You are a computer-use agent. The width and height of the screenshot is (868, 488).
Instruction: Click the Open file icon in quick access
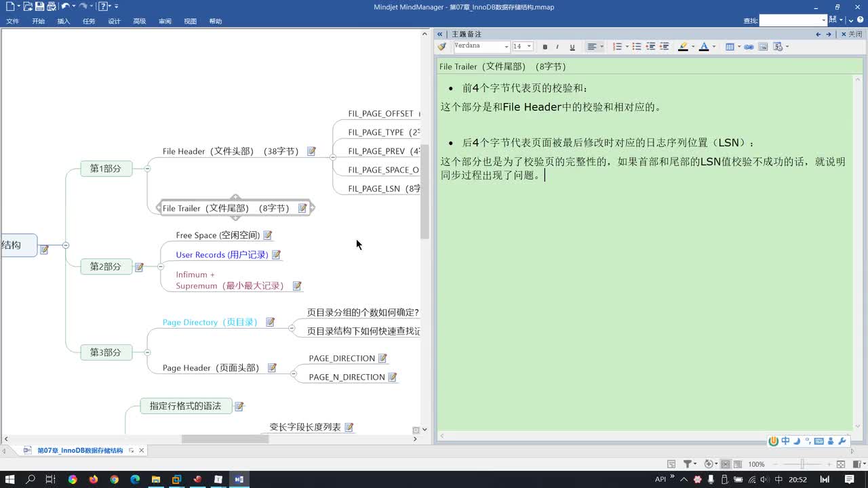pos(28,7)
